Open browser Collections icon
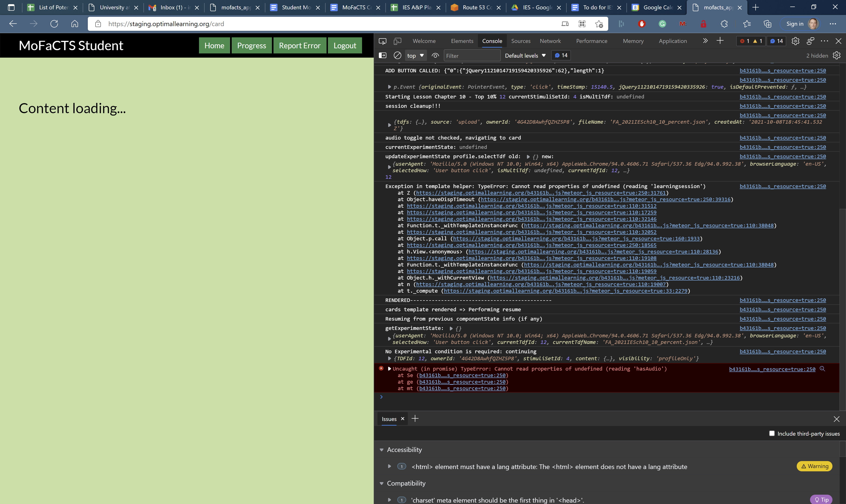This screenshot has height=504, width=846. (768, 24)
